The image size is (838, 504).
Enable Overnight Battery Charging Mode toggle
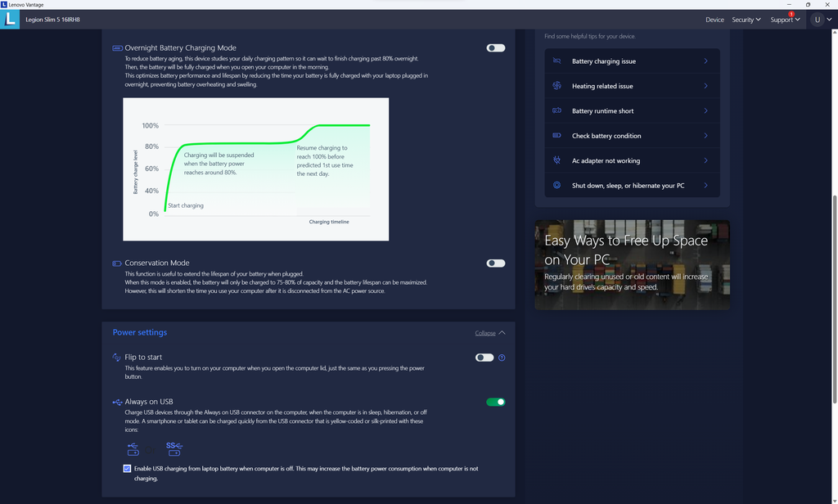point(495,48)
